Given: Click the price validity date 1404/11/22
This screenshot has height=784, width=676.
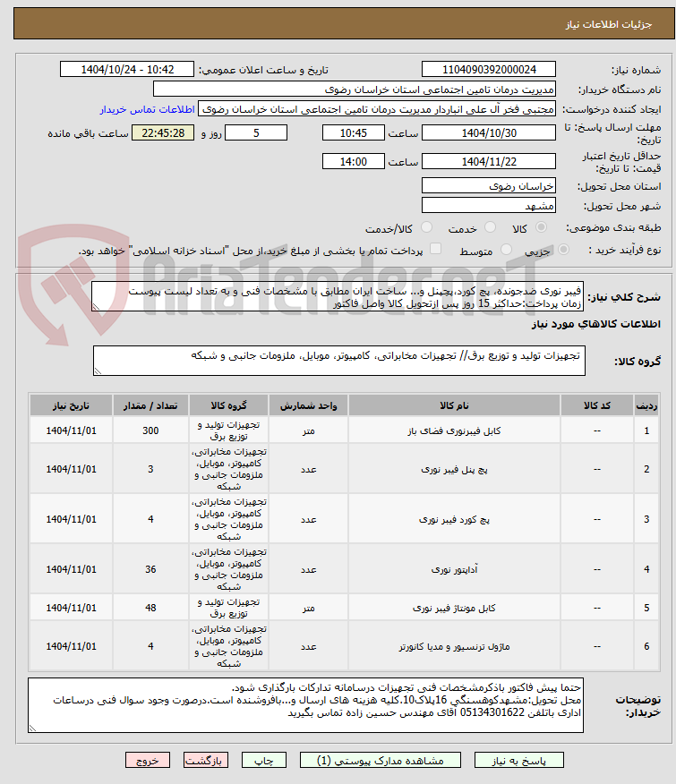Looking at the screenshot, I should tap(489, 161).
